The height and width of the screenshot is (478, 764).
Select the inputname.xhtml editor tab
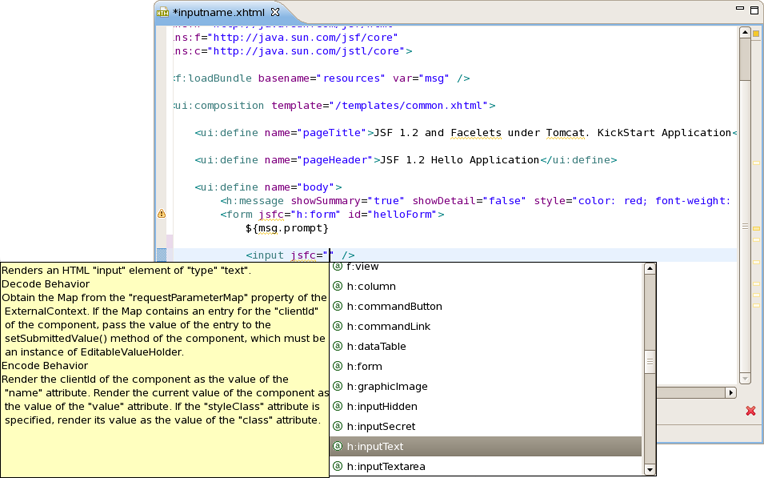tap(218, 12)
